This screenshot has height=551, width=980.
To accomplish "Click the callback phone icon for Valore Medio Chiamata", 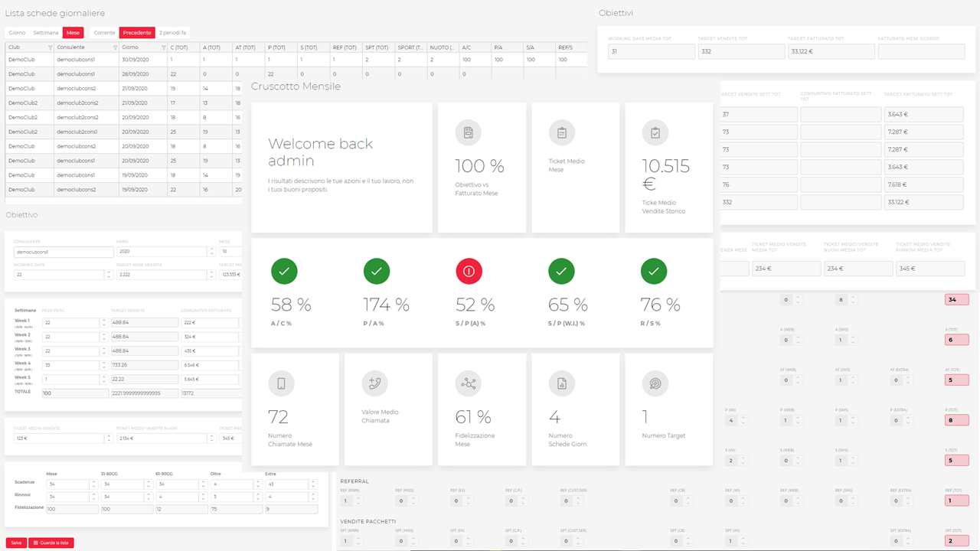I will pos(375,383).
